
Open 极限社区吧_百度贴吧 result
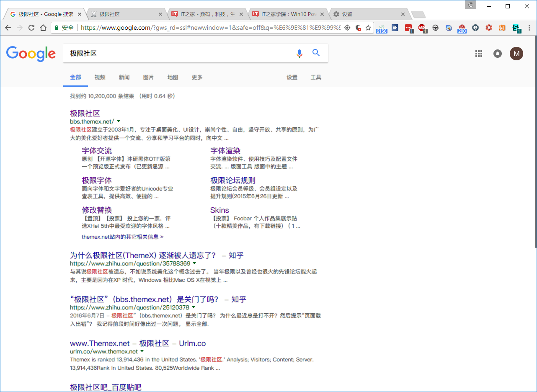click(106, 387)
